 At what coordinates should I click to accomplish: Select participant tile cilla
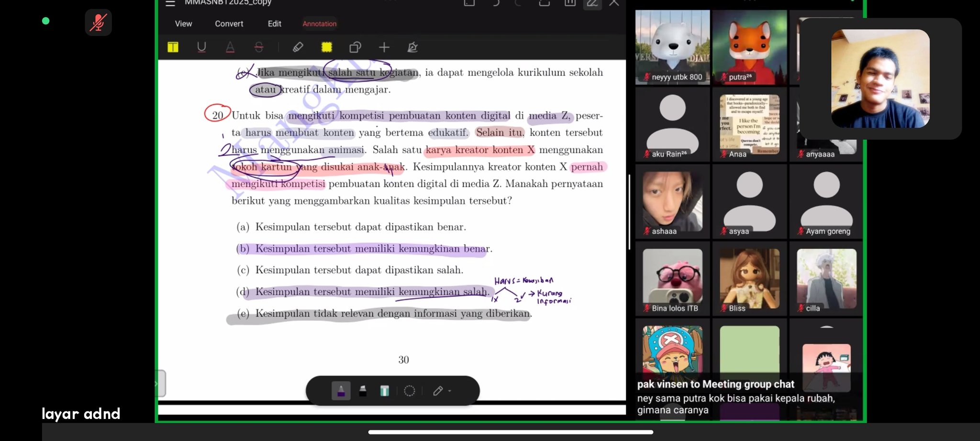point(826,279)
